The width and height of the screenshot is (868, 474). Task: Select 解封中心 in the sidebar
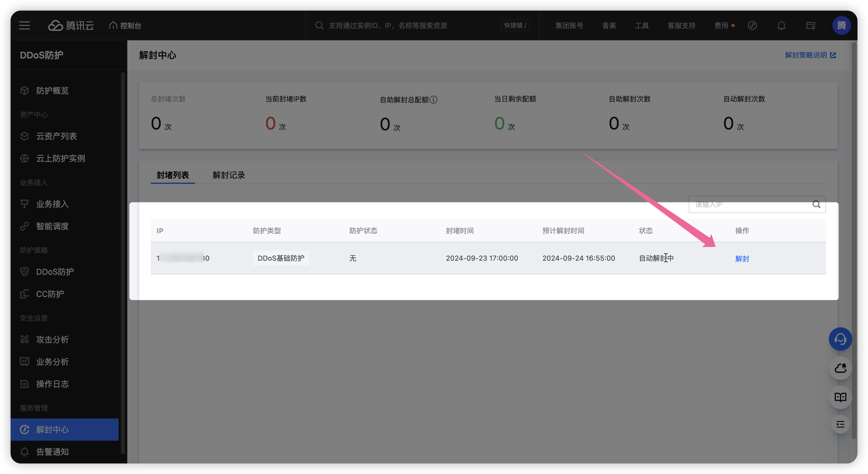pyautogui.click(x=65, y=430)
